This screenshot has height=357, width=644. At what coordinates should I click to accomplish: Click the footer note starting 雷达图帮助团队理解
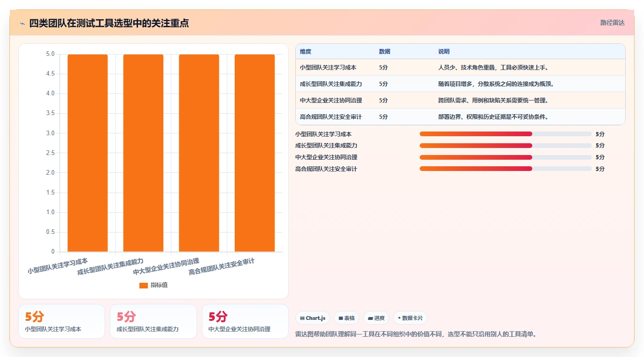pos(416,334)
